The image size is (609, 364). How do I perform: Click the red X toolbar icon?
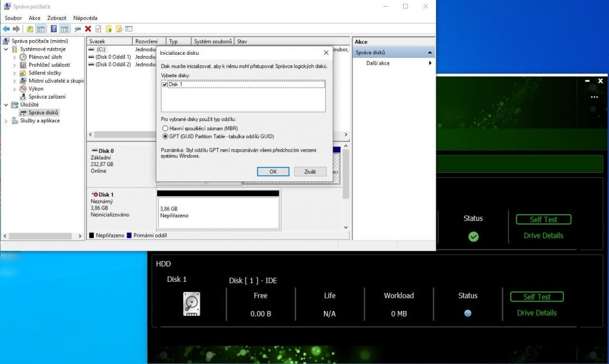[88, 29]
